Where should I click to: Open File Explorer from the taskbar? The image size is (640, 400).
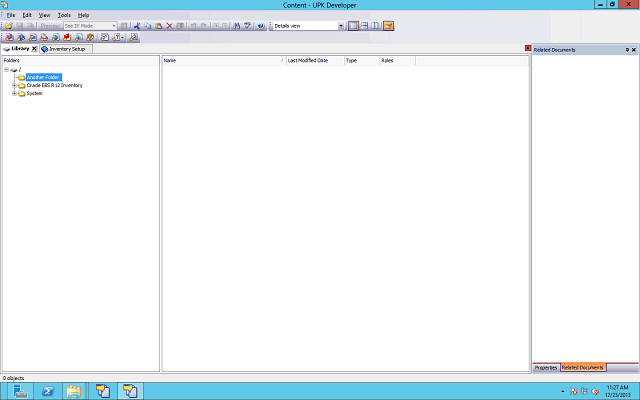(74, 391)
